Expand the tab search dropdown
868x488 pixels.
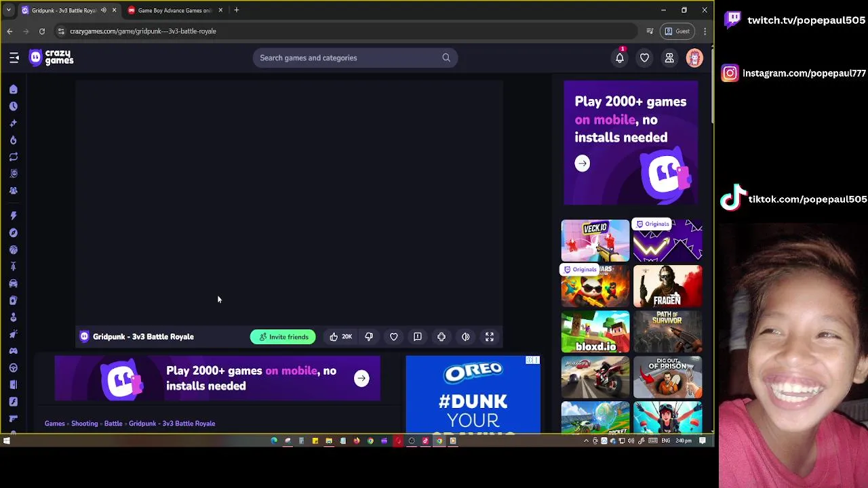click(8, 10)
